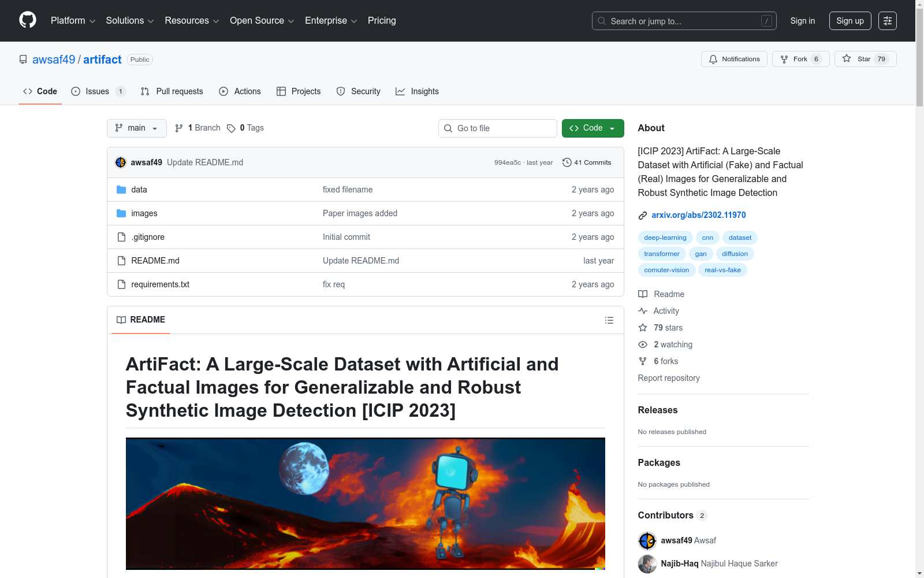Image resolution: width=924 pixels, height=578 pixels.
Task: Open the Code tab
Action: (40, 91)
